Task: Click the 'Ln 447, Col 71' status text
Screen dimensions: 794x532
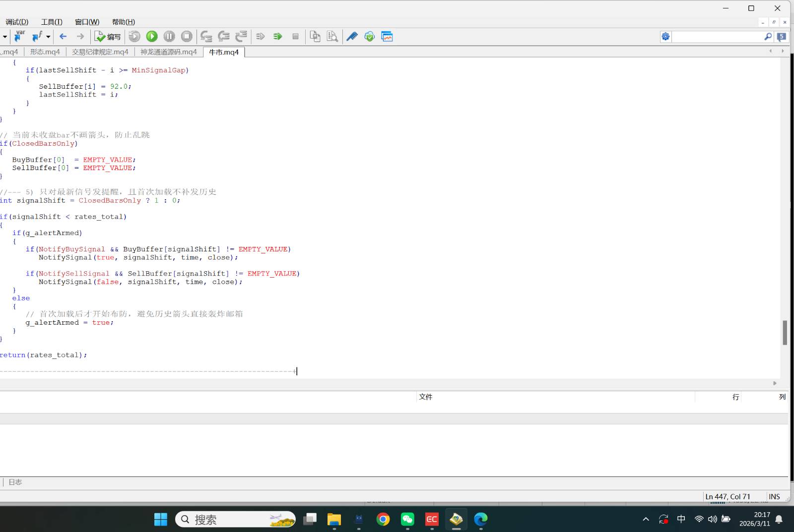Action: 728,496
